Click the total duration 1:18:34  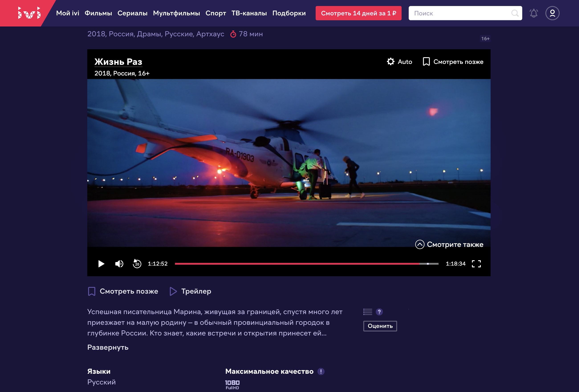(456, 264)
